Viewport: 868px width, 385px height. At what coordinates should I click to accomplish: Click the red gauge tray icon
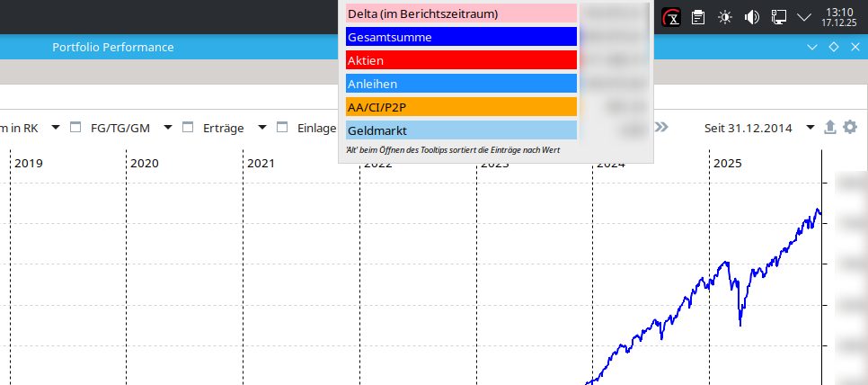tap(670, 17)
